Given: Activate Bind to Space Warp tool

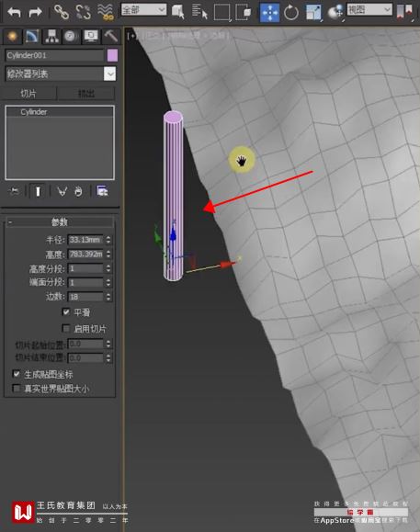Looking at the screenshot, I should pyautogui.click(x=105, y=12).
